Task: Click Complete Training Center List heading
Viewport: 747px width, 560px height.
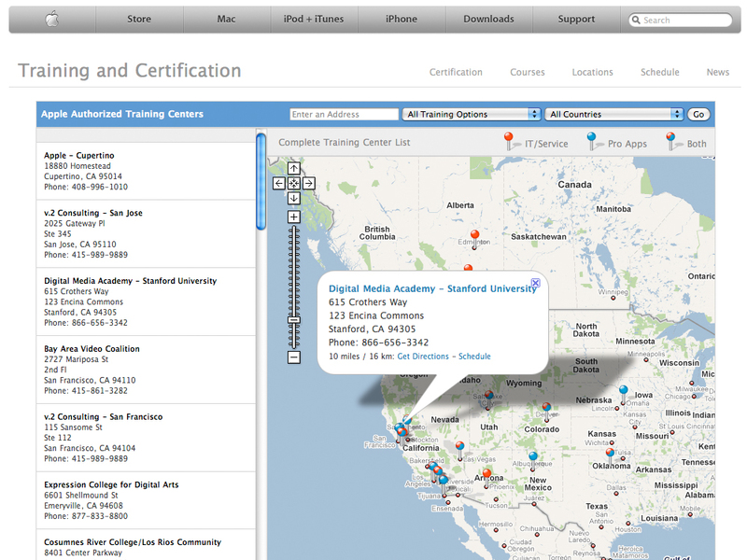Action: pos(344,143)
